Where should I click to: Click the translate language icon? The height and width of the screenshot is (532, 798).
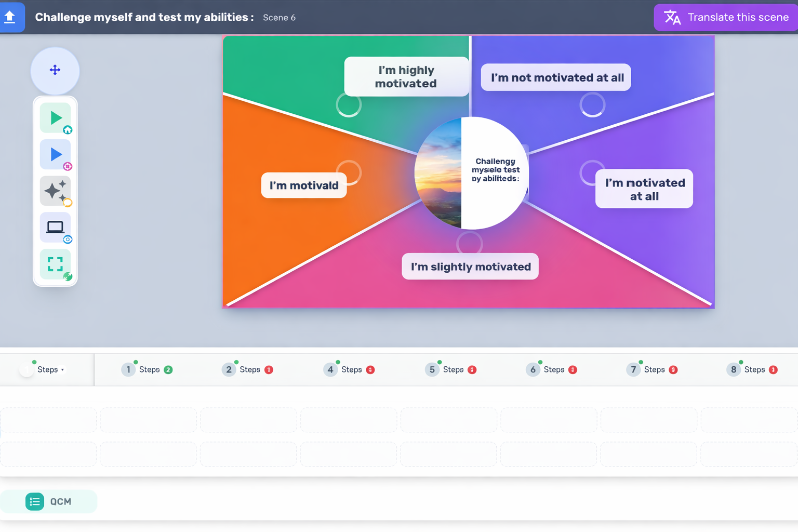[x=671, y=17]
